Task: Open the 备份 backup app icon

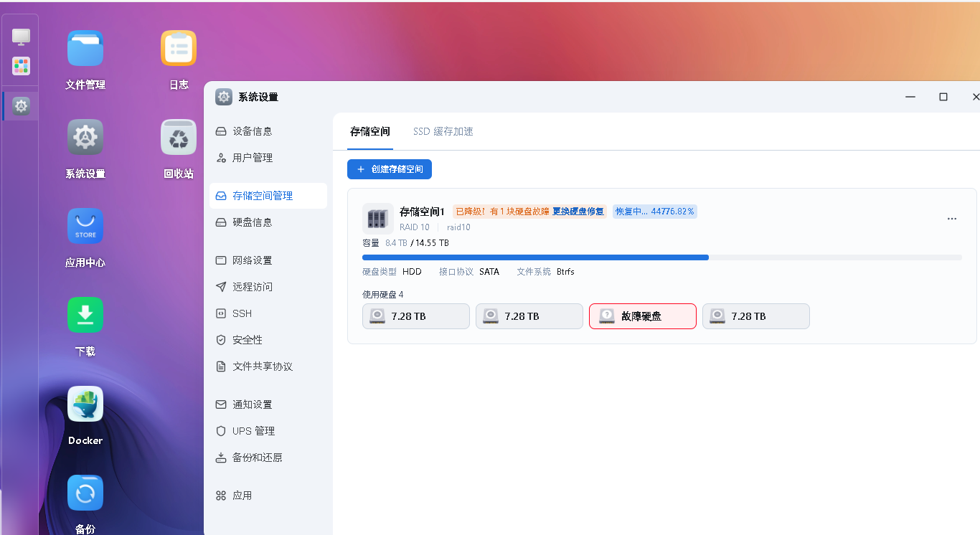Action: coord(85,493)
